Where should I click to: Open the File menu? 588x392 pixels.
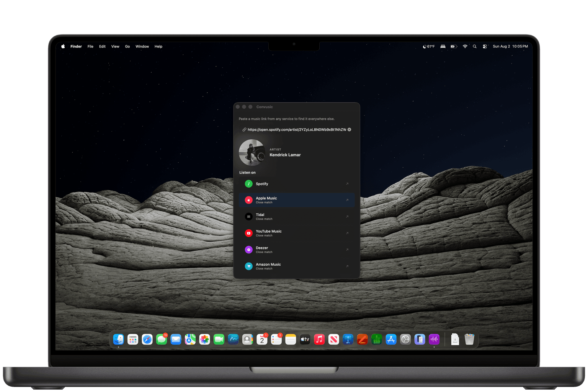pyautogui.click(x=90, y=46)
